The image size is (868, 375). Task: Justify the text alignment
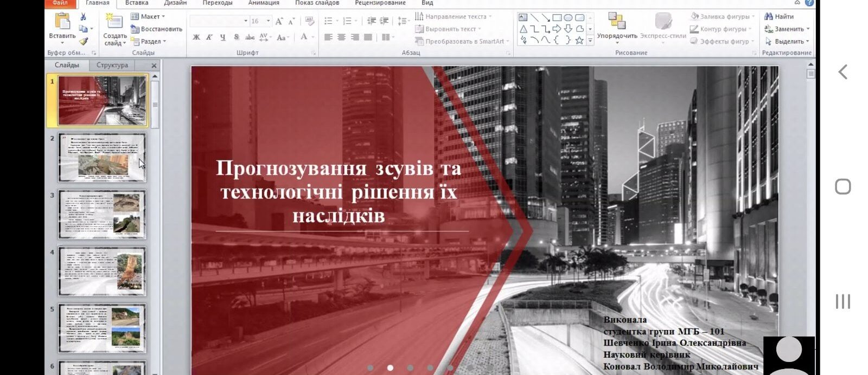[368, 37]
